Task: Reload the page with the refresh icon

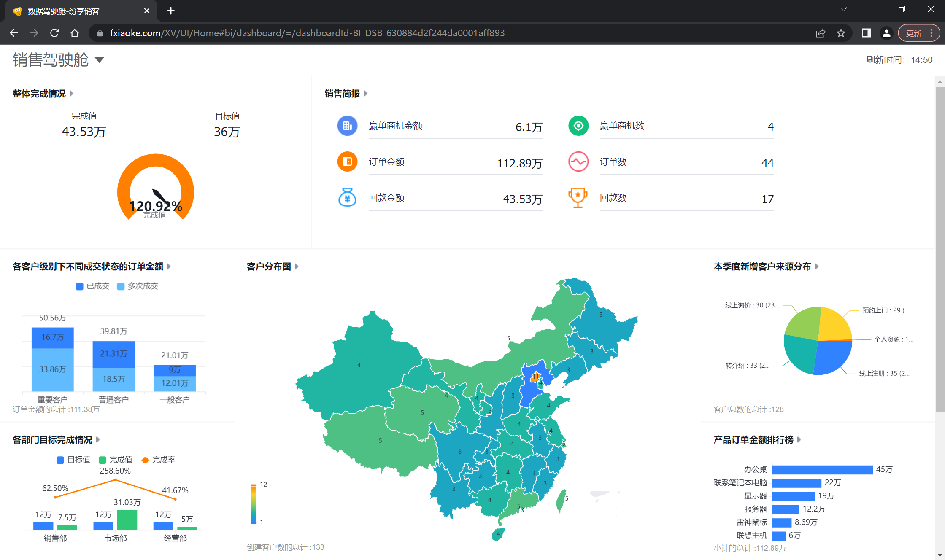Action: tap(54, 33)
